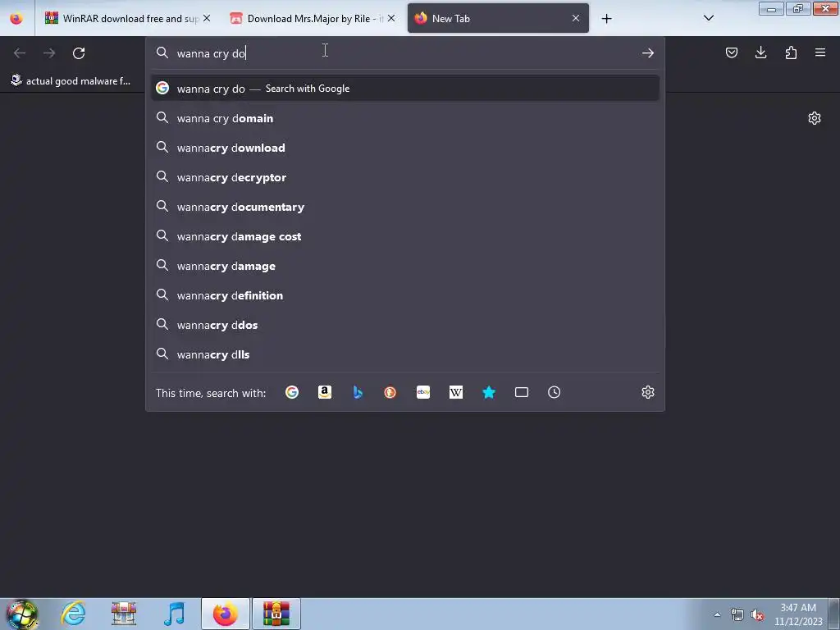Open the Extensions puzzle icon
840x630 pixels.
791,52
